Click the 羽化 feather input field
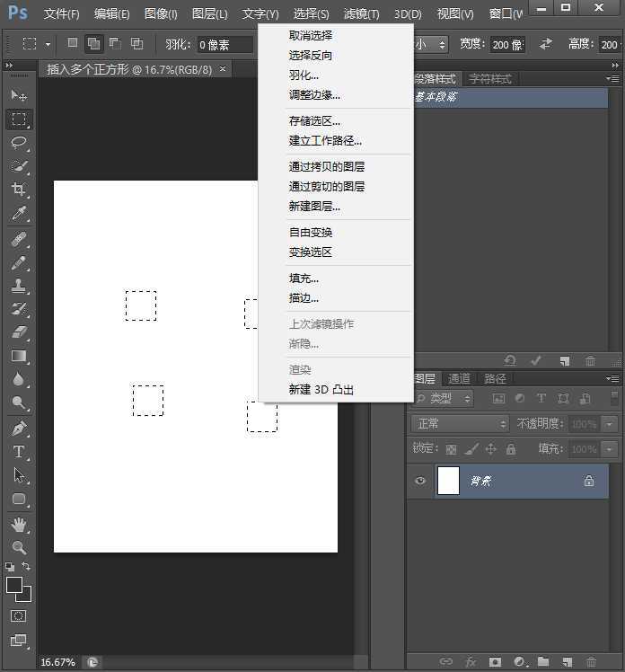 (x=224, y=44)
